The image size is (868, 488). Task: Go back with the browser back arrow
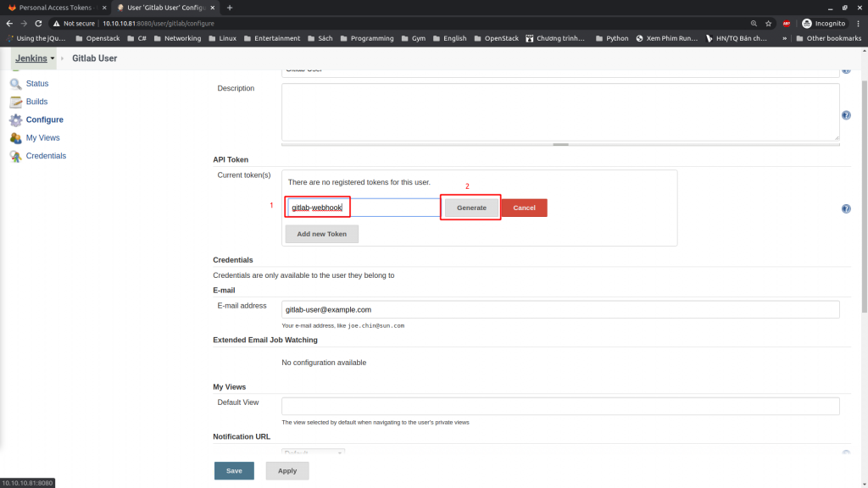9,23
